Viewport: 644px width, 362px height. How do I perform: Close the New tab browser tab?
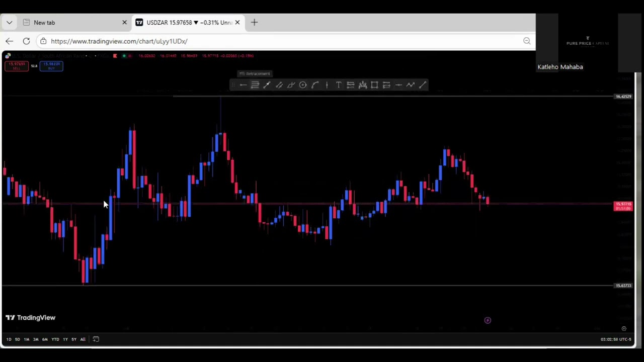125,23
